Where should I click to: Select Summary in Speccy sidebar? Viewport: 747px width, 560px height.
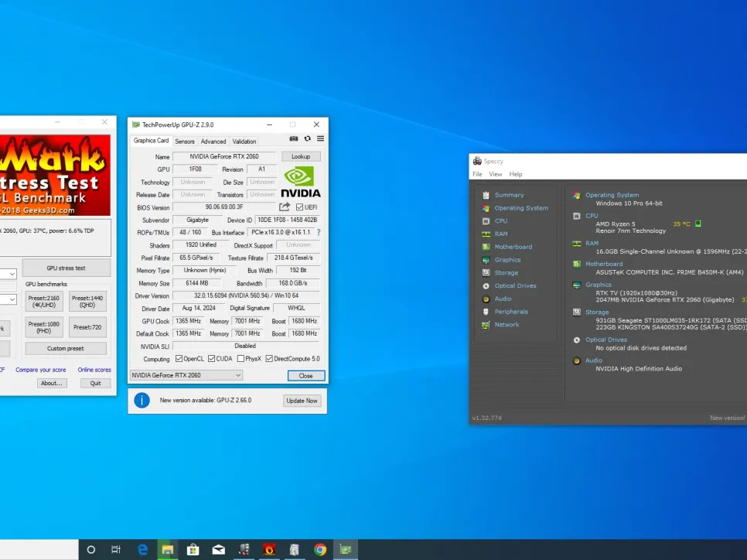[509, 195]
